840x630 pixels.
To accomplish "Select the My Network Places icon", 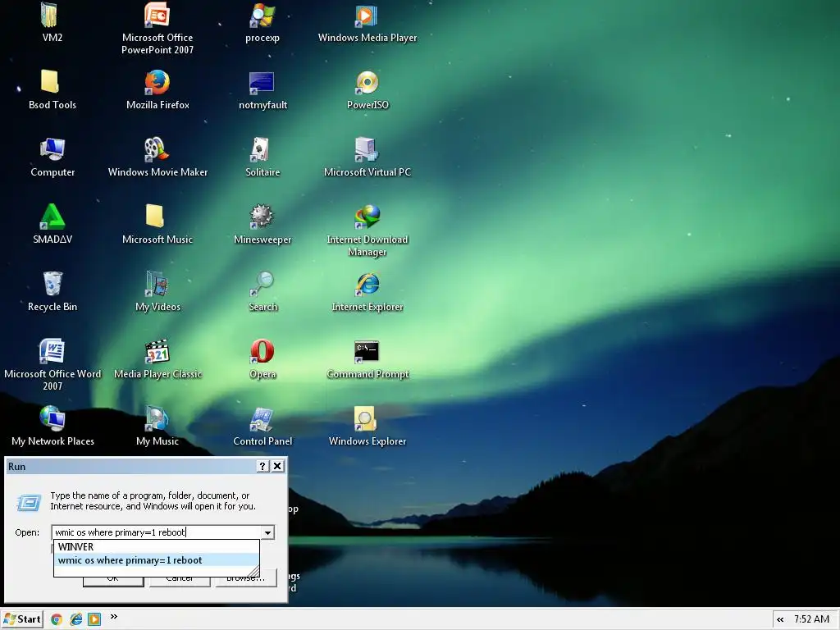I will point(52,418).
